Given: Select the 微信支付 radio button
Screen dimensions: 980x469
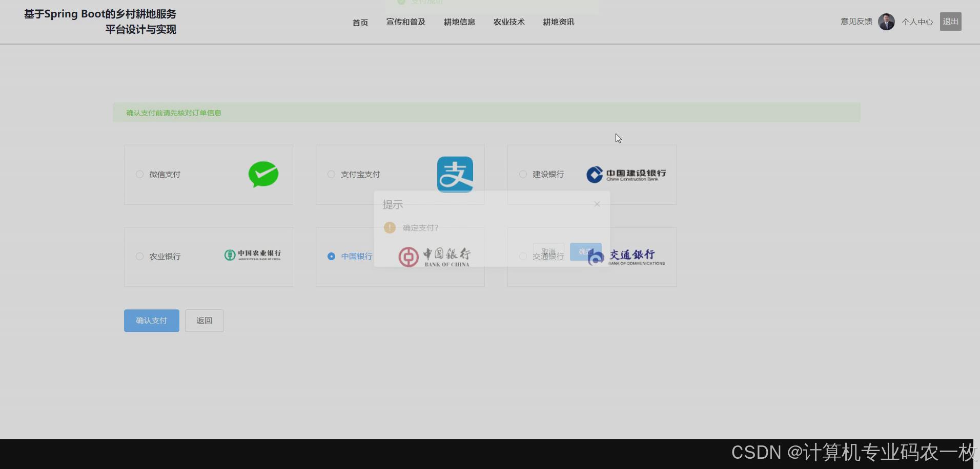Looking at the screenshot, I should (x=139, y=175).
